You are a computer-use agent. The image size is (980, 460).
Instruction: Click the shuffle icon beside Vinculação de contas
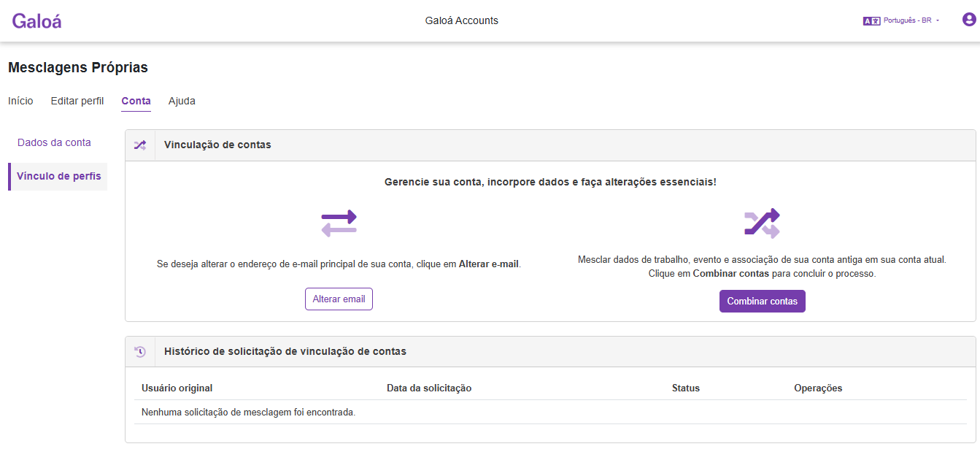[x=140, y=145]
